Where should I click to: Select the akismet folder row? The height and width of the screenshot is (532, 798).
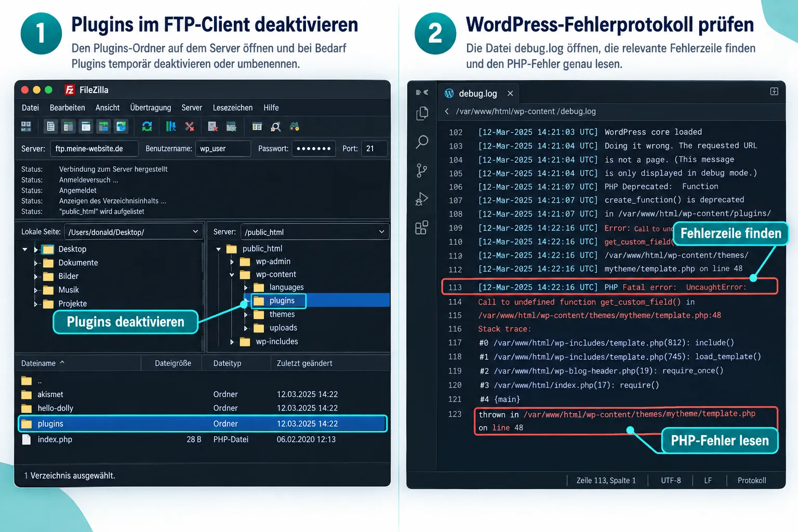[203, 394]
